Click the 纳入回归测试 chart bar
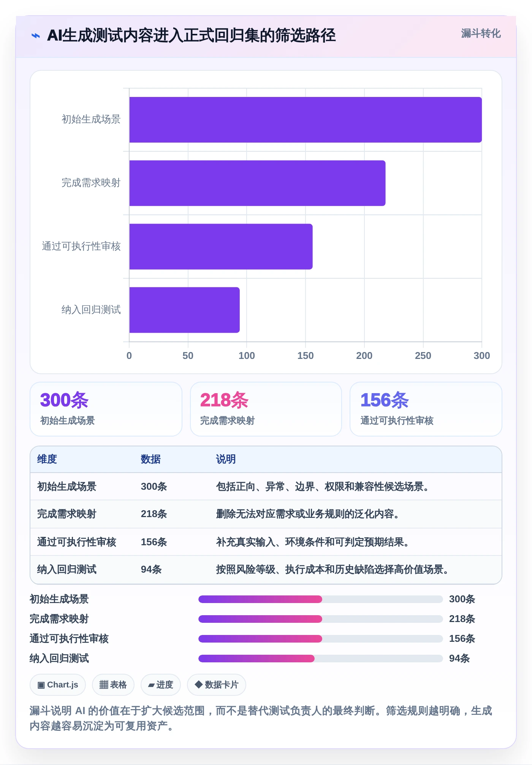The height and width of the screenshot is (765, 532). 184,310
